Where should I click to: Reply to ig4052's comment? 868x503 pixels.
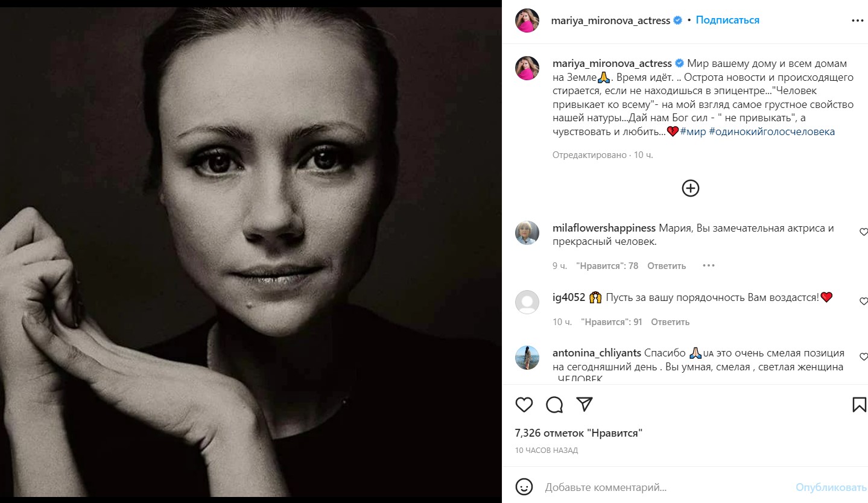670,322
